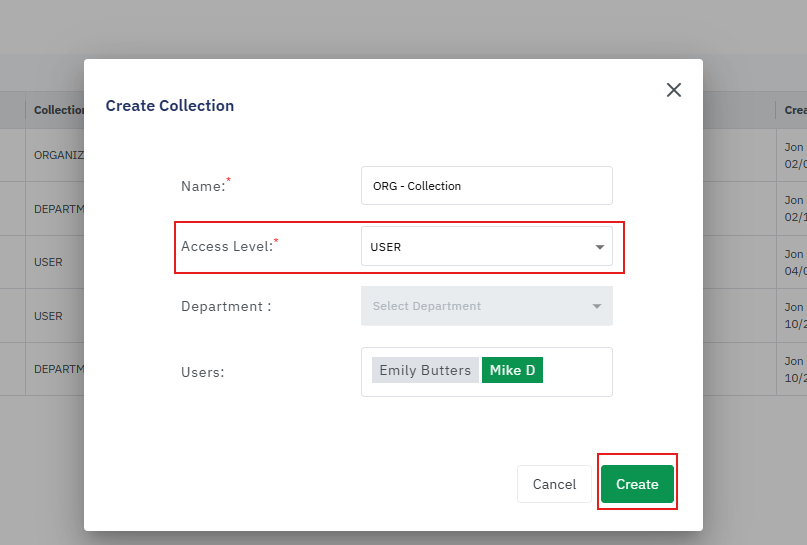
Task: Open the Access Level USER dropdown
Action: [x=476, y=247]
